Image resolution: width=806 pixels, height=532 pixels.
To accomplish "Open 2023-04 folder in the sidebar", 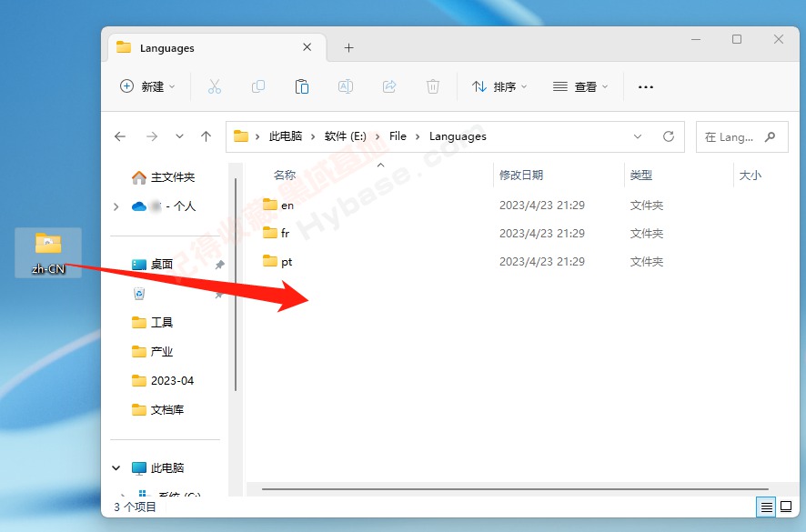I will point(163,381).
